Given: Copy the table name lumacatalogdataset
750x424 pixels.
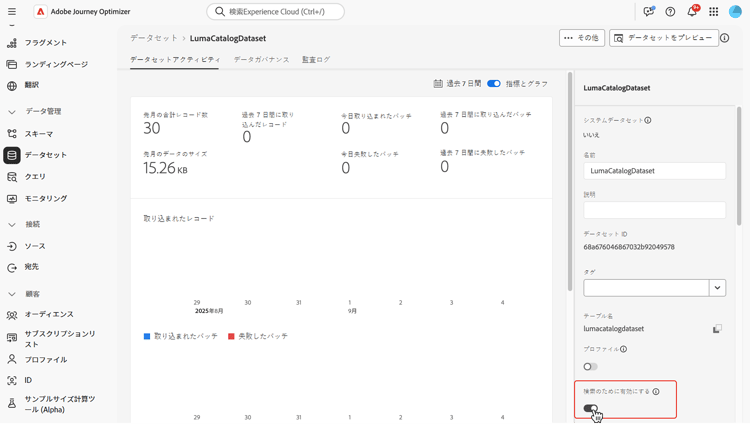Looking at the screenshot, I should (717, 329).
